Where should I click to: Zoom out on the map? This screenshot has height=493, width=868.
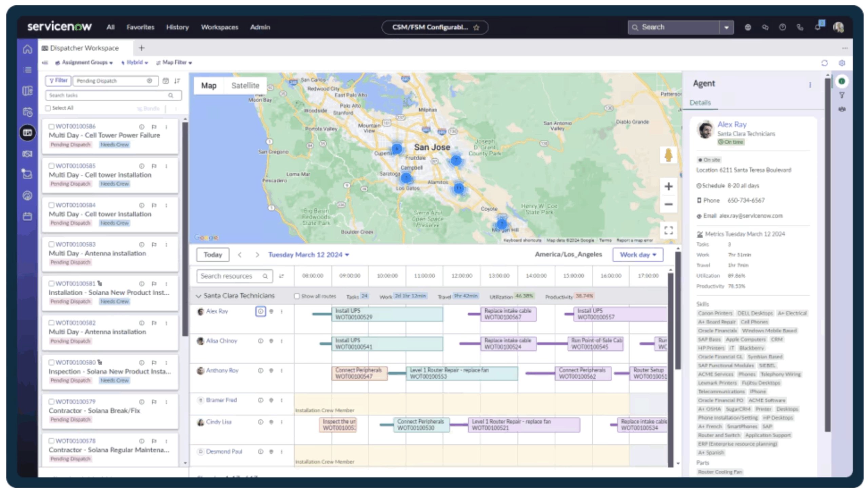(668, 204)
